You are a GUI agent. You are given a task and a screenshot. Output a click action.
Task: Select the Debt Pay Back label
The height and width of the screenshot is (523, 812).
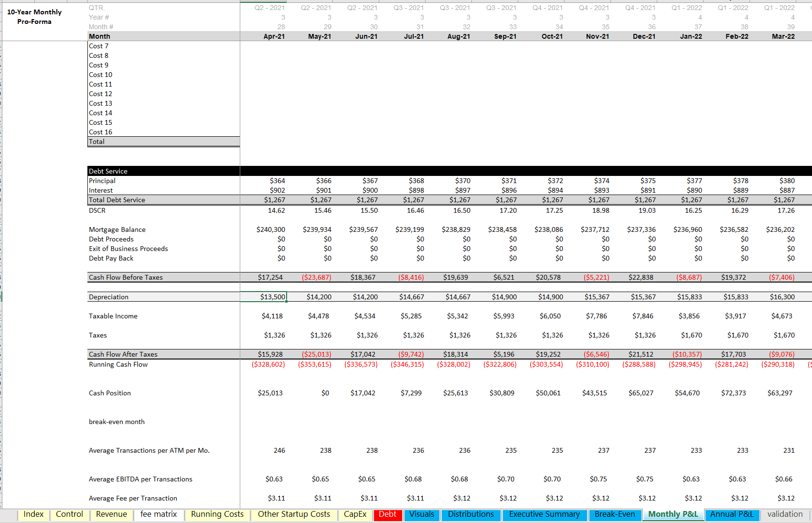point(111,258)
